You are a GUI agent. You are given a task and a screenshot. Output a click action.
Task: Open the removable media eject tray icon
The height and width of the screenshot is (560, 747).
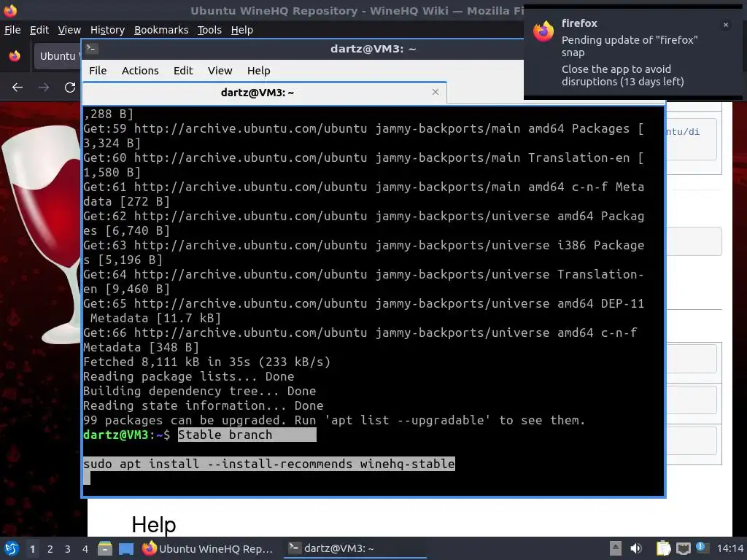[x=616, y=548]
